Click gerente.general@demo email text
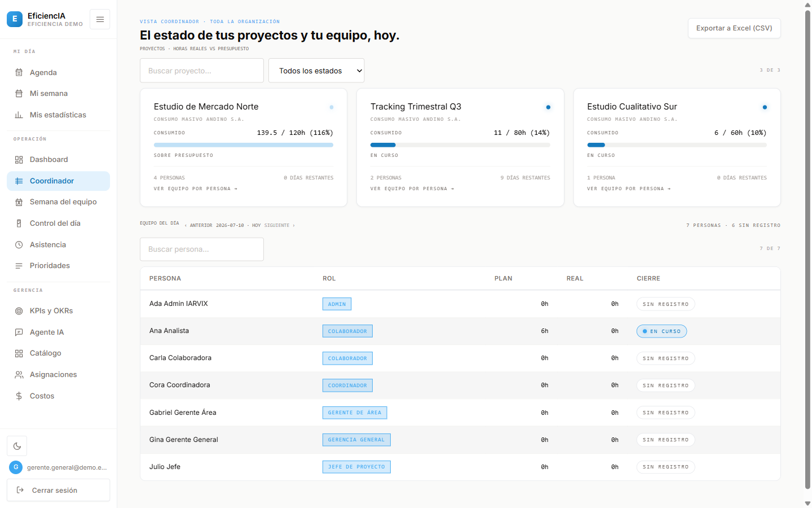 [67, 467]
